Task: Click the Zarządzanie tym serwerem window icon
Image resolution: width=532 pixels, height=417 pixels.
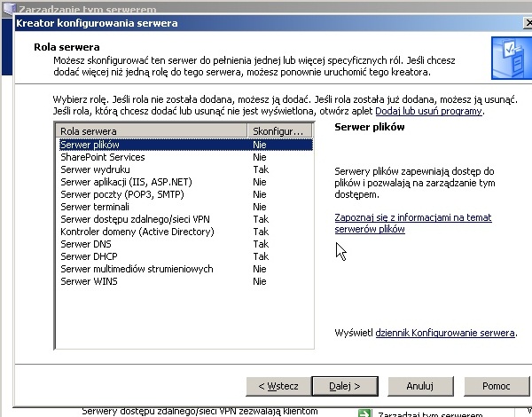Action: click(x=9, y=9)
